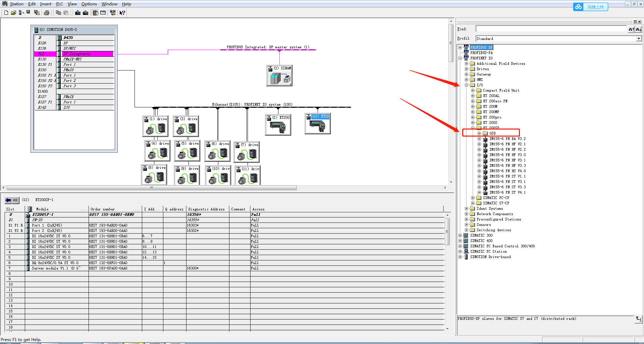
Task: Select the ET 200pro catalog folder
Action: point(492,117)
